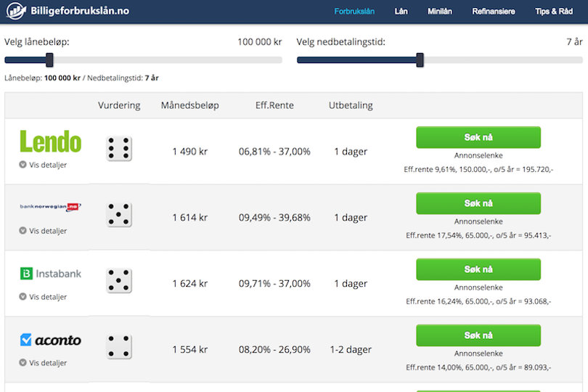Open Tips & Råd in navigation
The height and width of the screenshot is (392, 588).
[553, 12]
